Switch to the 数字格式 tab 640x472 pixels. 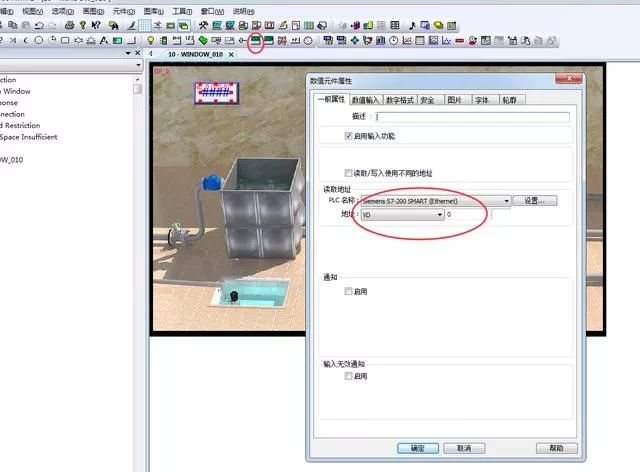(400, 100)
